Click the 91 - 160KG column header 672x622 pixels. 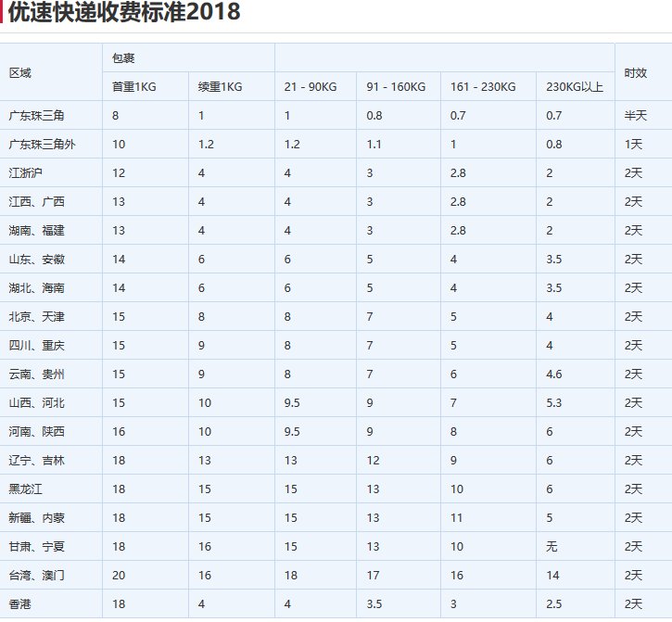coord(396,87)
